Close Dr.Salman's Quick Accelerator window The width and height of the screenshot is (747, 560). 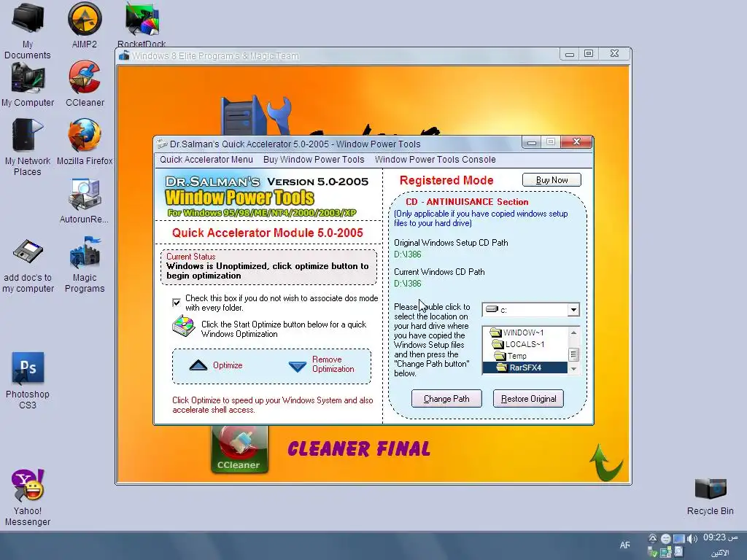576,141
